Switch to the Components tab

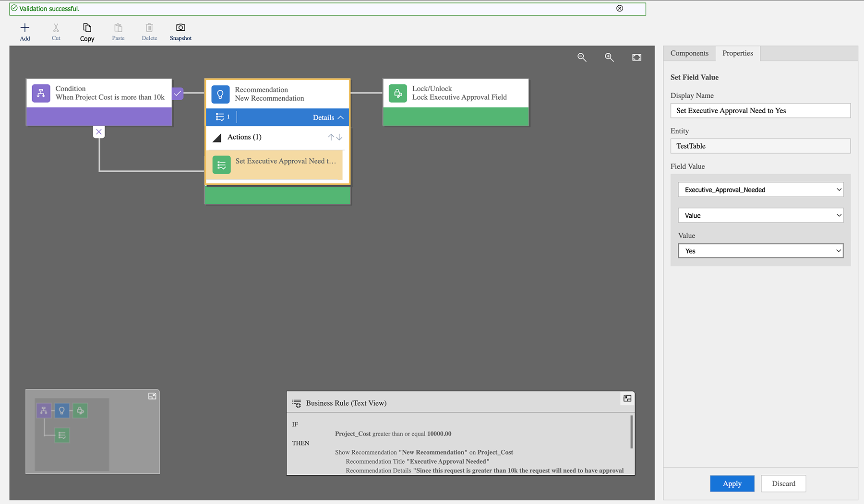click(x=689, y=53)
